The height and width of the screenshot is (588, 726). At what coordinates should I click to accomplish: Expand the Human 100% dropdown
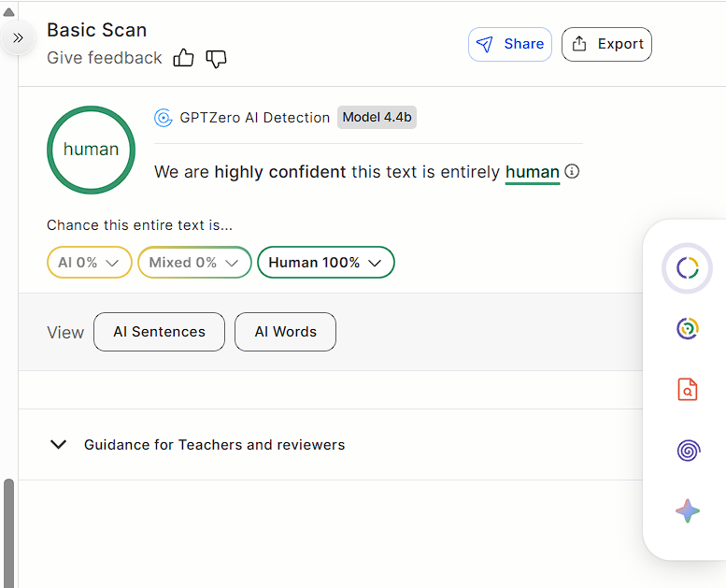[x=325, y=263]
